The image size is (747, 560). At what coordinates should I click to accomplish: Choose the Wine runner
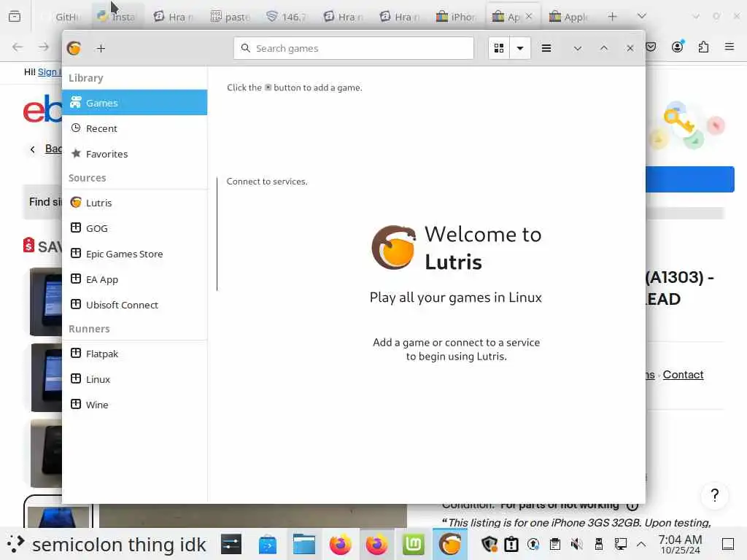tap(134, 404)
